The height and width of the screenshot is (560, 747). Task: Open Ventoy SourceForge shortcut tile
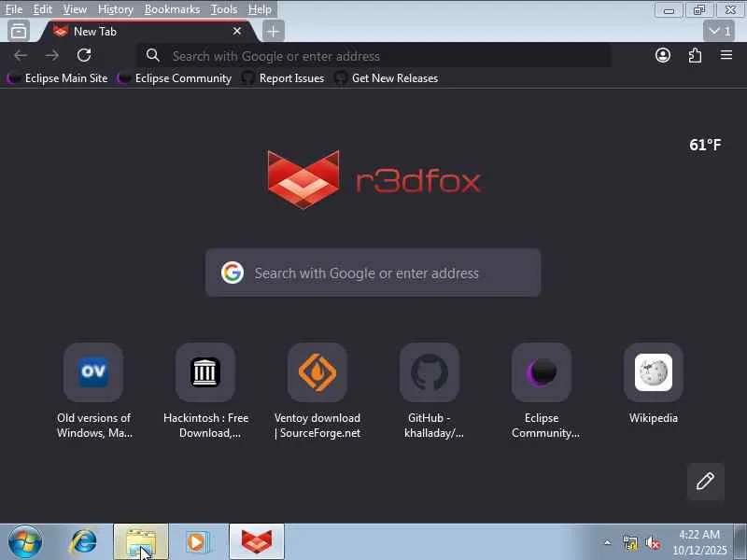[x=317, y=371]
